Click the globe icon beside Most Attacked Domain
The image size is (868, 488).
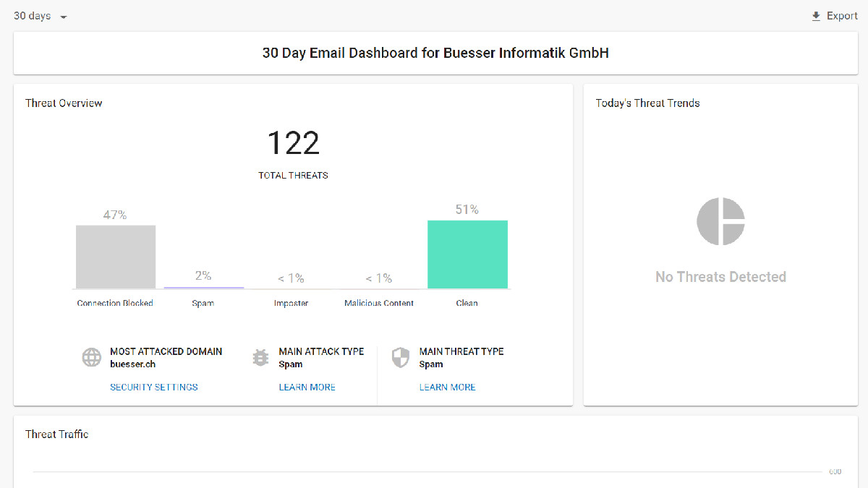(x=92, y=357)
